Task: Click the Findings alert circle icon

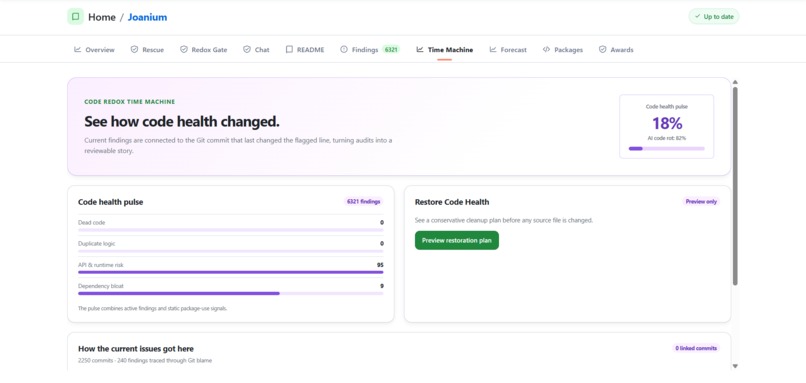Action: (x=344, y=49)
